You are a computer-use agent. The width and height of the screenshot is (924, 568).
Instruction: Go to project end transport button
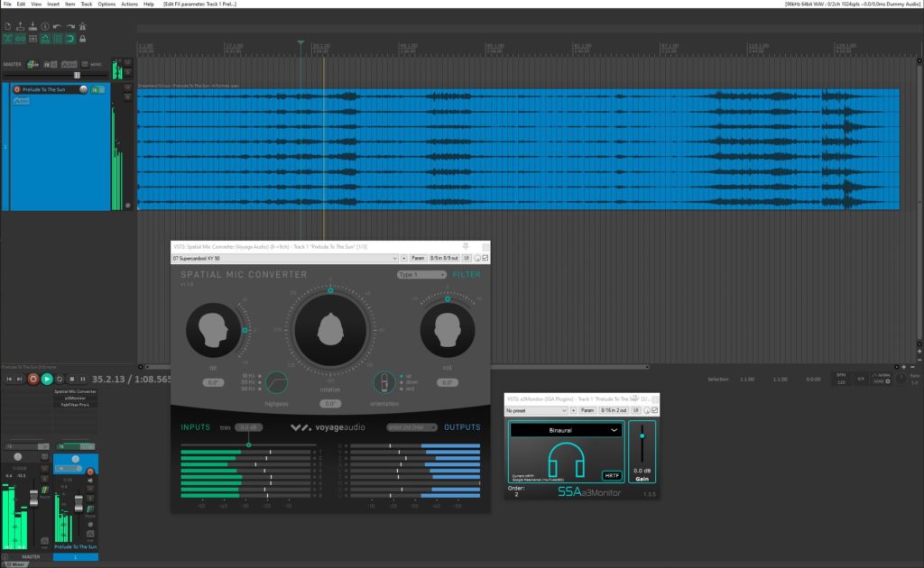20,379
